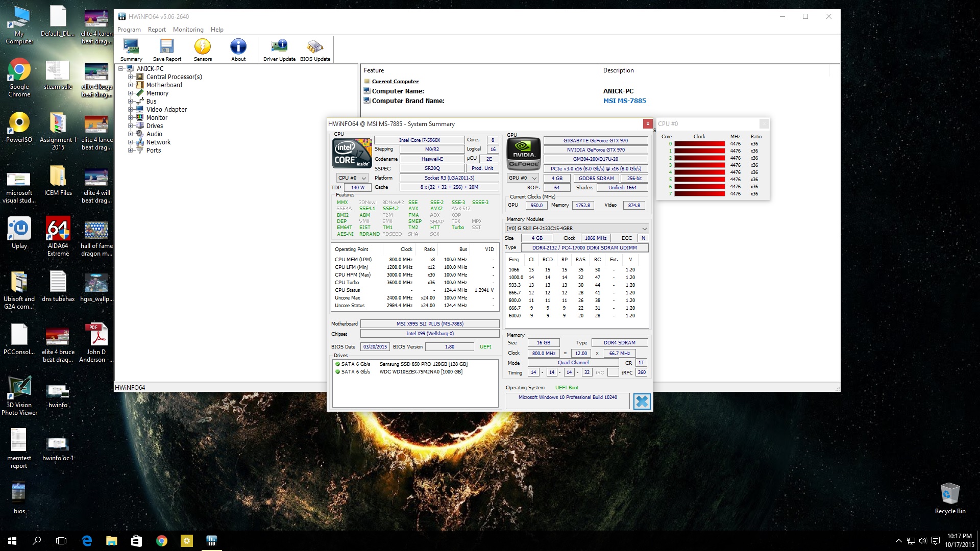This screenshot has height=551, width=980.
Task: Collapse the ANICK-PC root node
Action: [121, 69]
